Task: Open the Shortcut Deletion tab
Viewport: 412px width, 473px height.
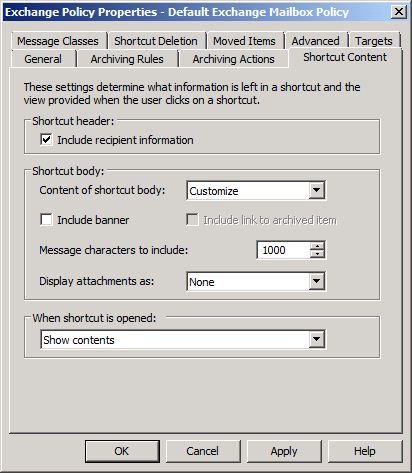Action: 156,41
